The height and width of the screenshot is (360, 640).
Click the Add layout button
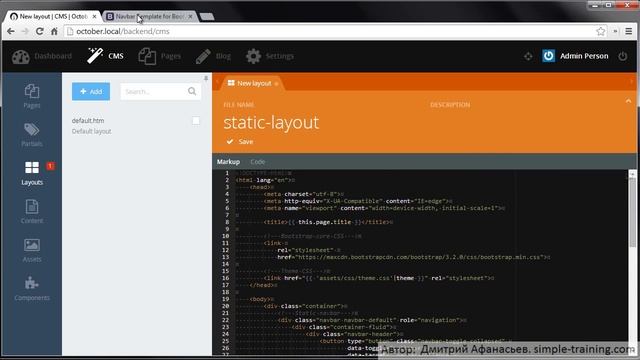pyautogui.click(x=91, y=91)
